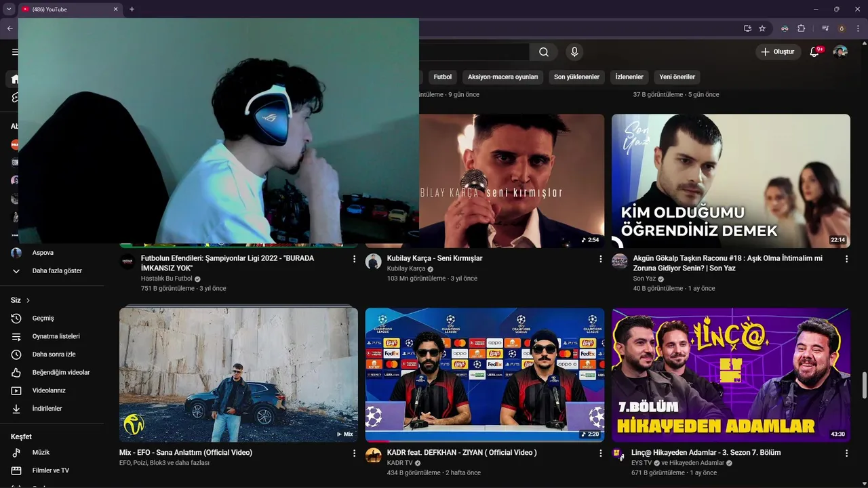The width and height of the screenshot is (868, 488).
Task: Open the tab search dropdown arrow
Action: pos(9,9)
